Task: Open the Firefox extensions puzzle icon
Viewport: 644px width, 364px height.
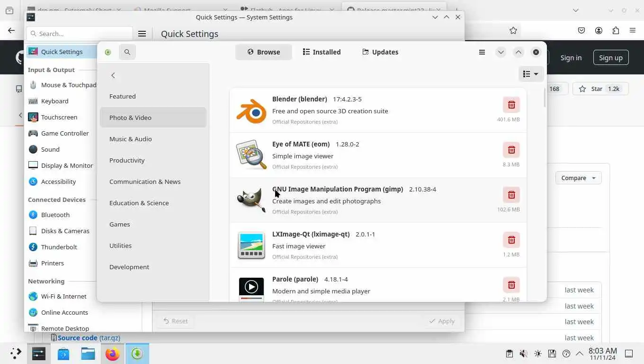Action: pyautogui.click(x=616, y=30)
